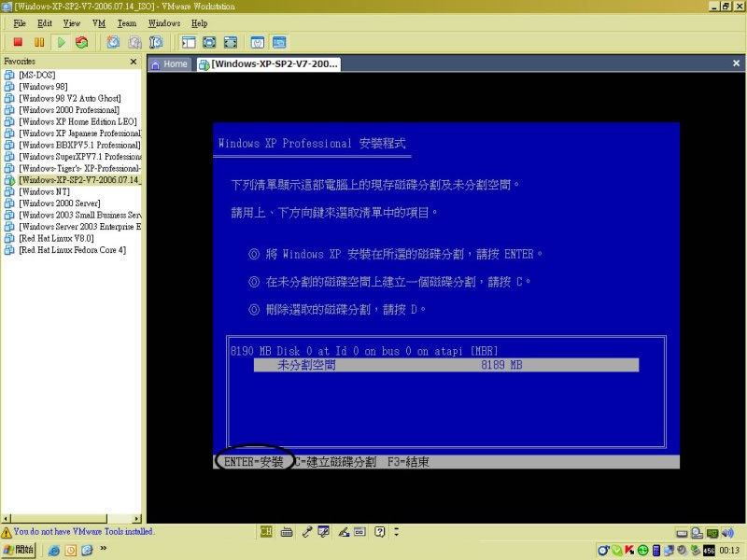
Task: Click the IME keyboard icon in language bar
Action: pyautogui.click(x=287, y=531)
